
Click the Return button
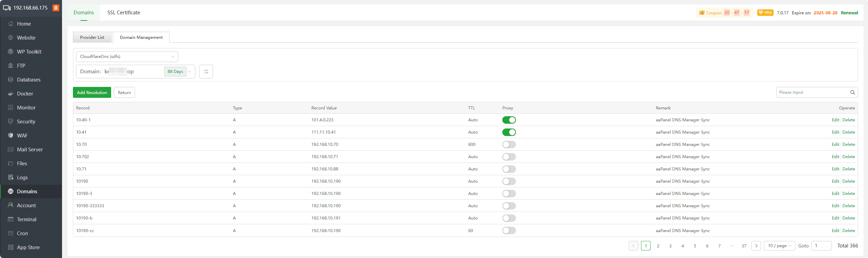(124, 92)
